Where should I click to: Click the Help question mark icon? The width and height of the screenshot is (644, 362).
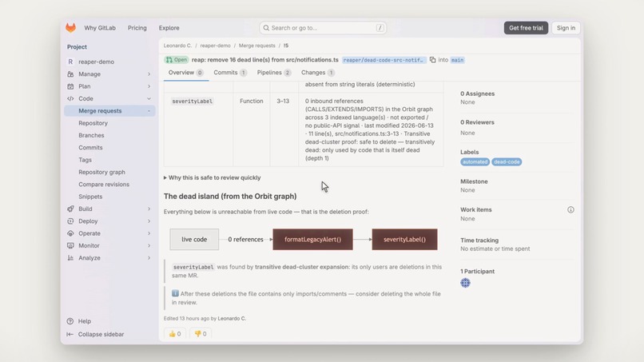(70, 321)
